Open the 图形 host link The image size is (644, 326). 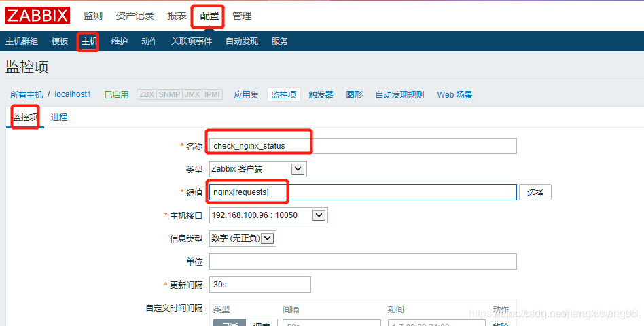click(355, 95)
